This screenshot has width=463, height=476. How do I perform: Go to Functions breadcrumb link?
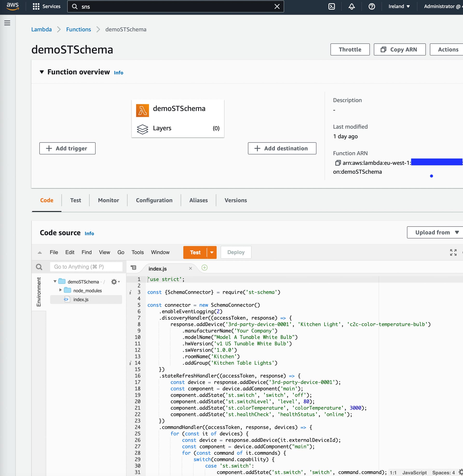[x=78, y=29]
